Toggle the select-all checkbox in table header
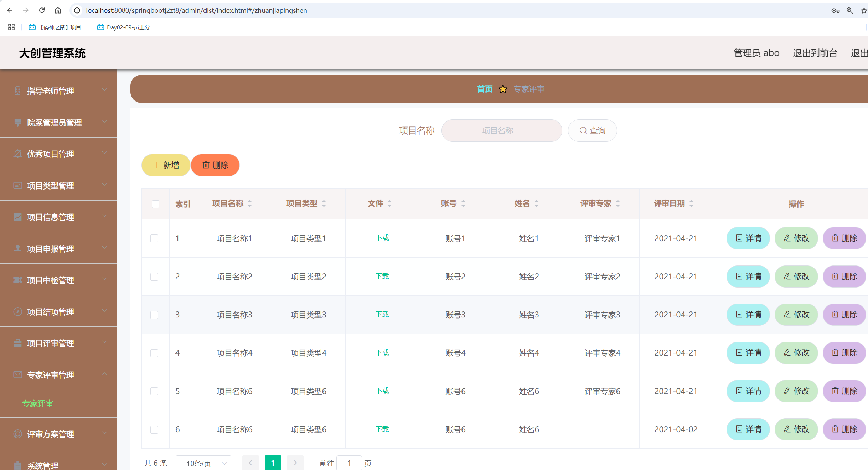Viewport: 868px width, 470px height. coord(155,204)
